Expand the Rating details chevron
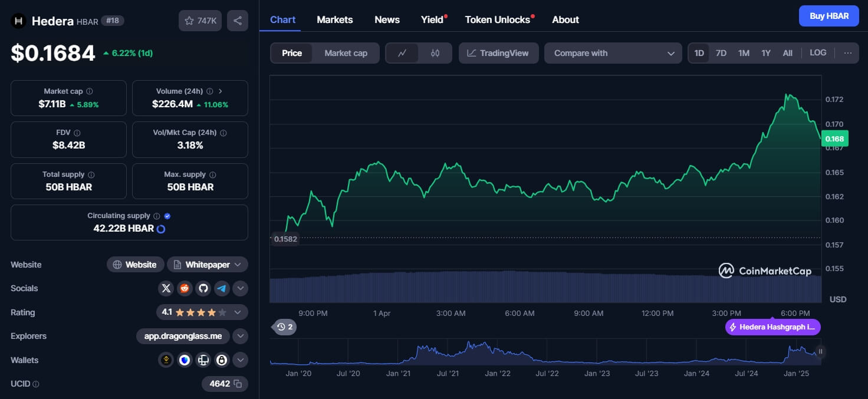868x399 pixels. coord(238,312)
